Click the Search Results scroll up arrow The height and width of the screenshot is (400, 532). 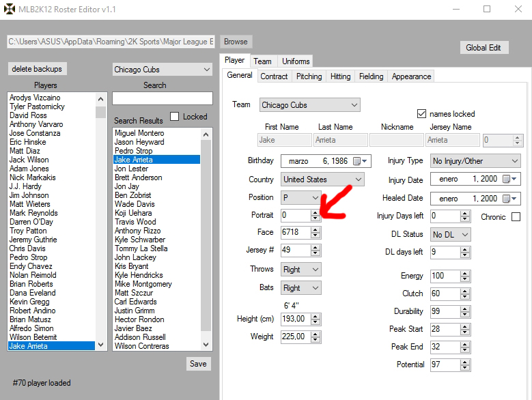206,134
